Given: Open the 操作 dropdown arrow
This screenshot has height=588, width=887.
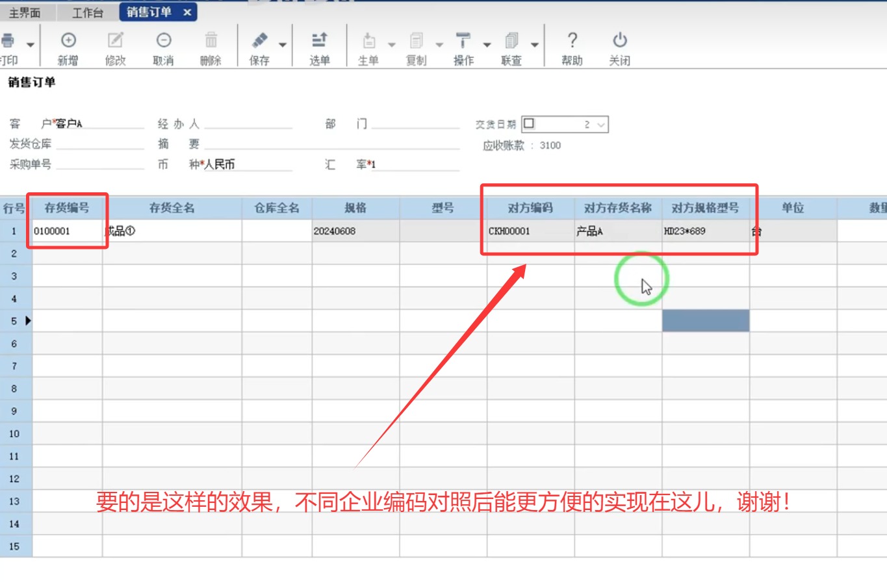Looking at the screenshot, I should click(x=487, y=45).
